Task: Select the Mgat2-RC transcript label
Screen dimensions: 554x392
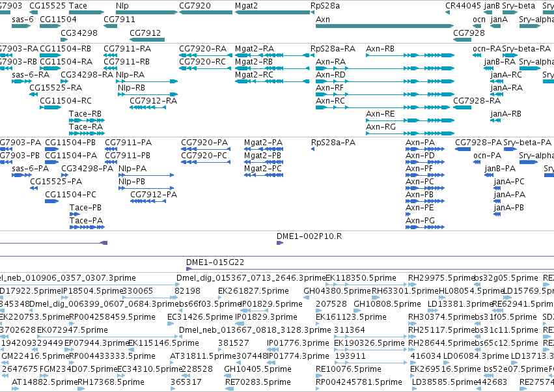Action: [x=254, y=75]
